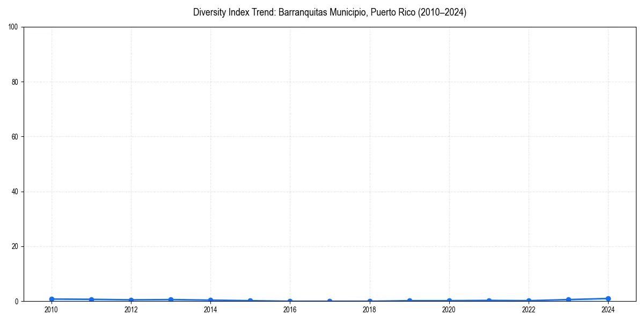Select the 2010 data point marker
This screenshot has height=322, width=644.
pos(51,299)
